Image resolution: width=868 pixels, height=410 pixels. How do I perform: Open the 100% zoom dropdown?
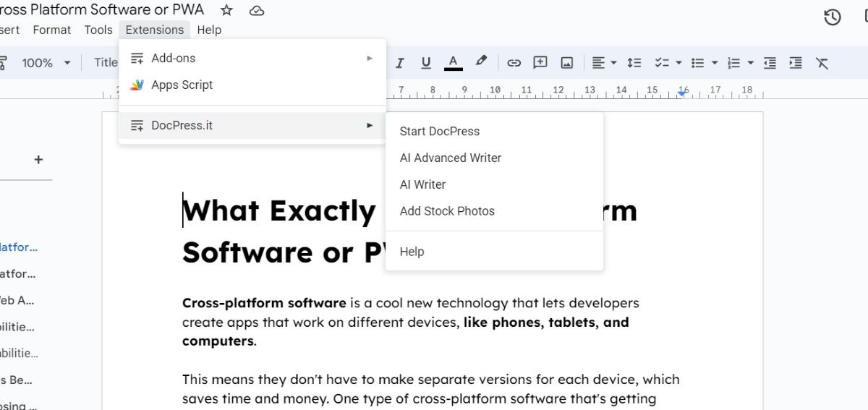[46, 63]
